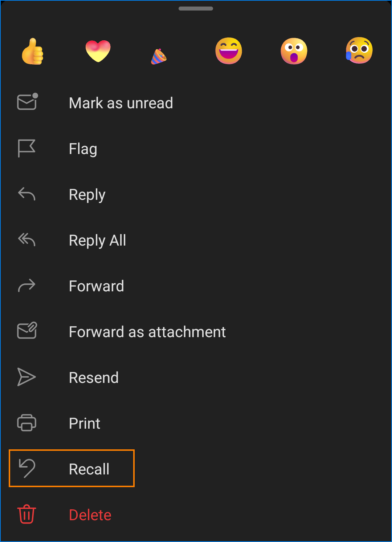Tap the Reply arrow icon

[26, 194]
